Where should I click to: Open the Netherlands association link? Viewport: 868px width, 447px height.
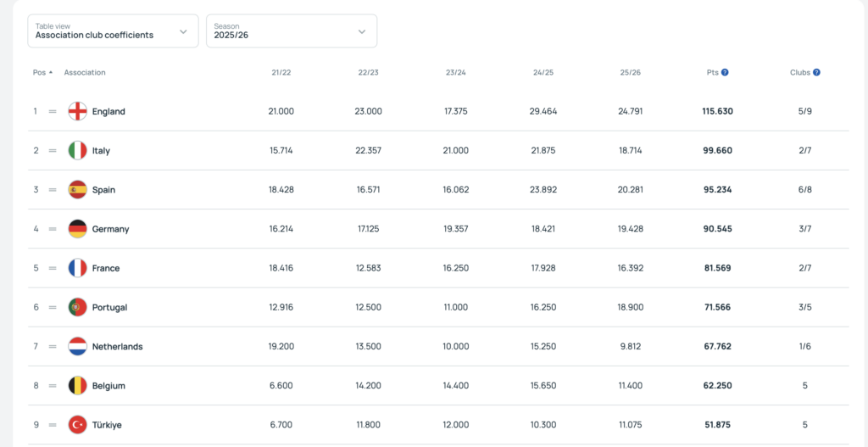point(117,347)
